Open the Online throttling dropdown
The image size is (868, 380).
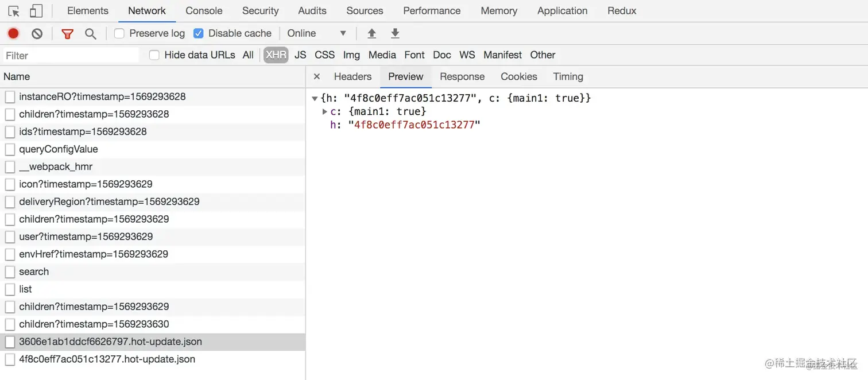pyautogui.click(x=317, y=33)
